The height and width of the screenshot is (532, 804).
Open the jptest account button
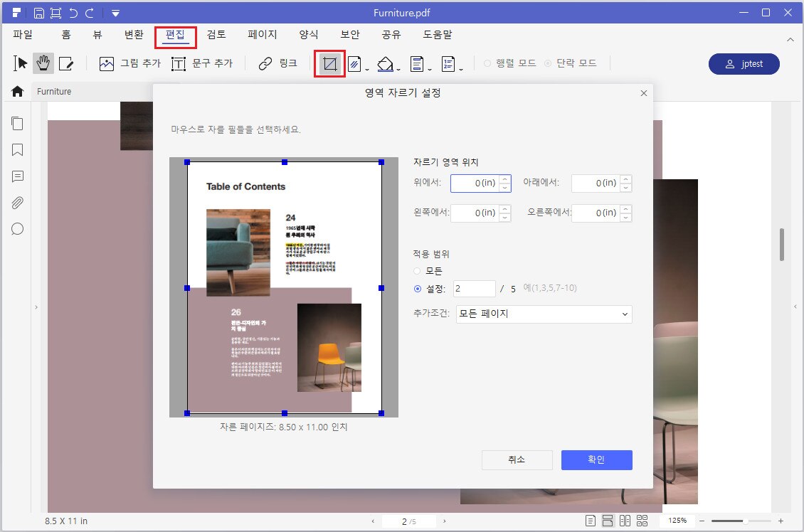point(744,63)
